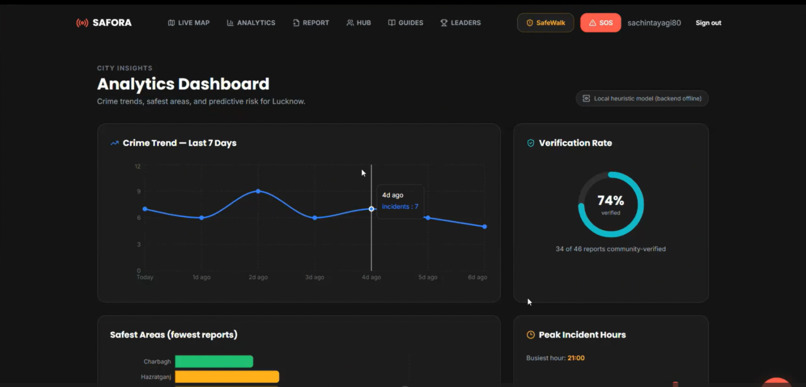The image size is (806, 387).
Task: Select the Today data point on chart
Action: [x=145, y=209]
